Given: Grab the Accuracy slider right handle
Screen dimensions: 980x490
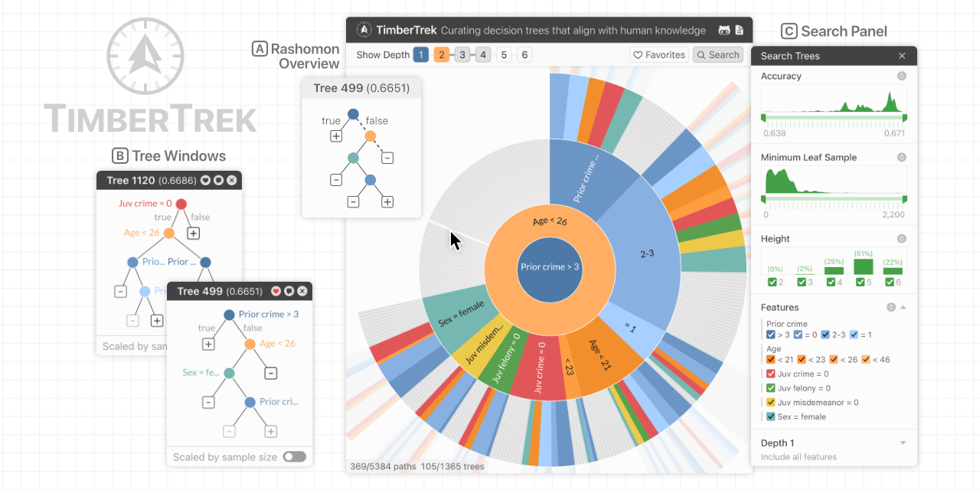Looking at the screenshot, I should (x=905, y=118).
